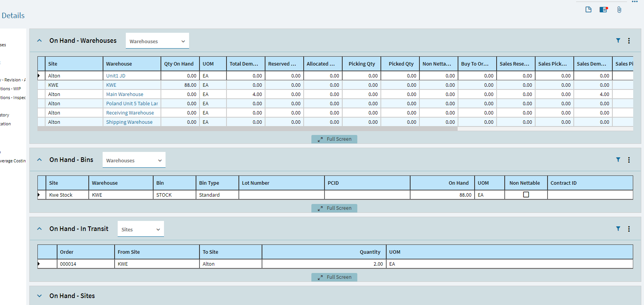The width and height of the screenshot is (644, 305).
Task: Open the Shipping Warehouse link
Action: [x=129, y=122]
